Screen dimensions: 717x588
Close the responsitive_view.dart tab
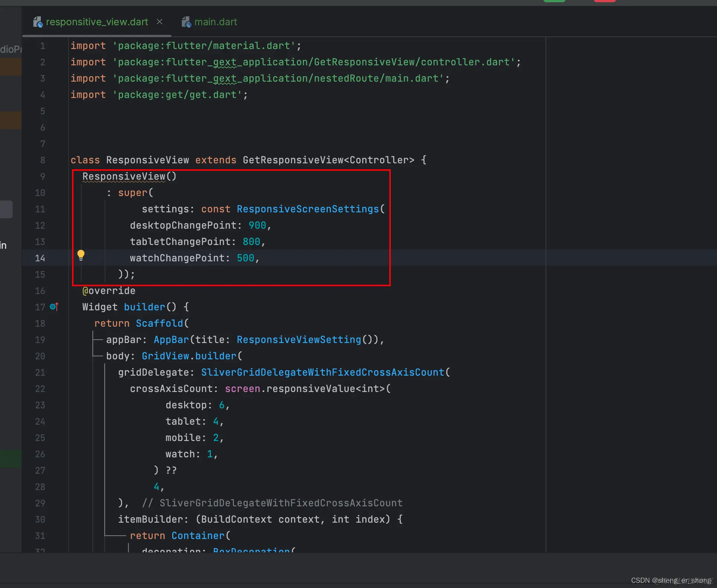160,22
